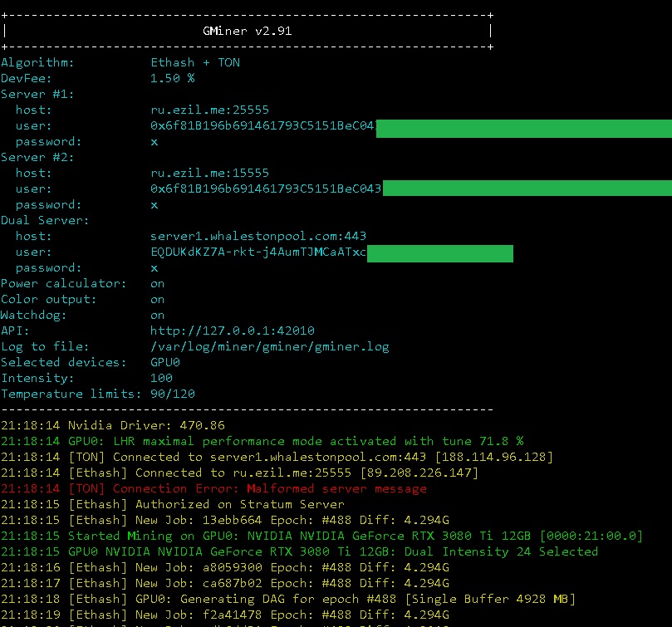Click the Intensity value 100
The height and width of the screenshot is (627, 672).
(x=161, y=378)
